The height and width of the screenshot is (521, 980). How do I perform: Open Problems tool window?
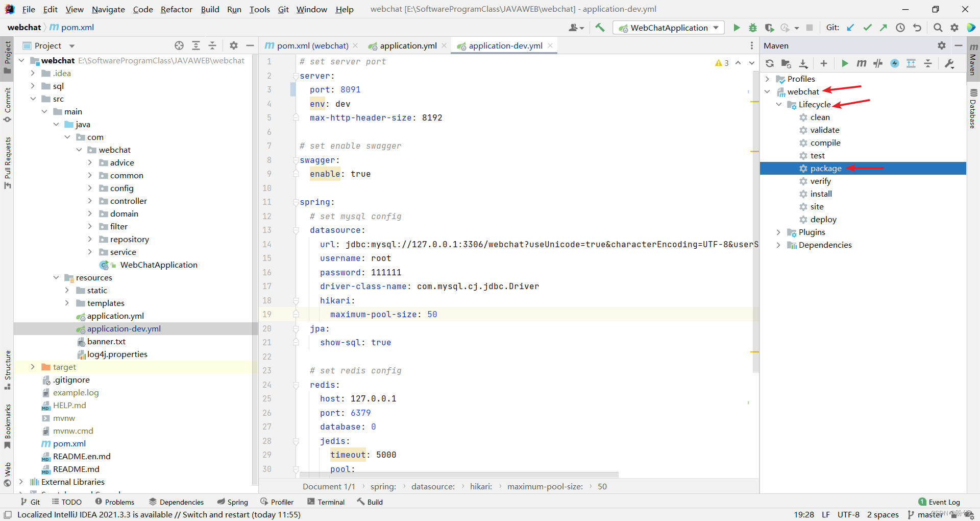pyautogui.click(x=114, y=502)
